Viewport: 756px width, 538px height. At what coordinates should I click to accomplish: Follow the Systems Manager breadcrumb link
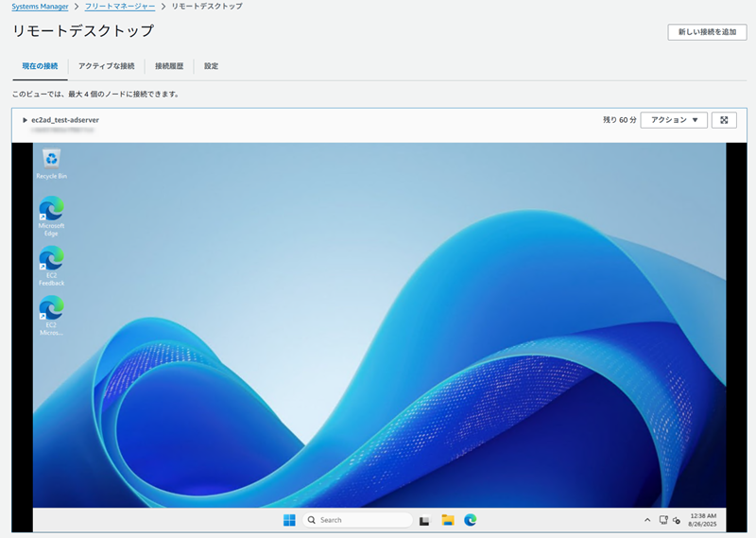click(x=40, y=7)
